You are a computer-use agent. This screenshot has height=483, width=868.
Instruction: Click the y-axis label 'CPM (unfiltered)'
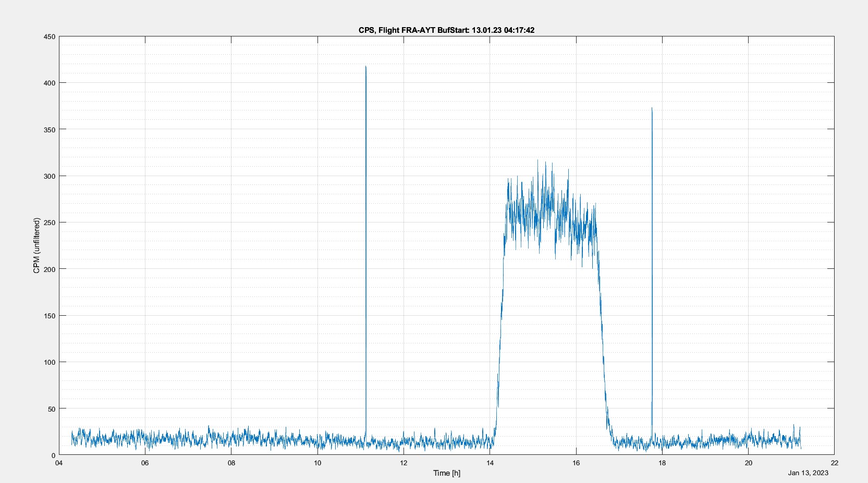tap(36, 245)
